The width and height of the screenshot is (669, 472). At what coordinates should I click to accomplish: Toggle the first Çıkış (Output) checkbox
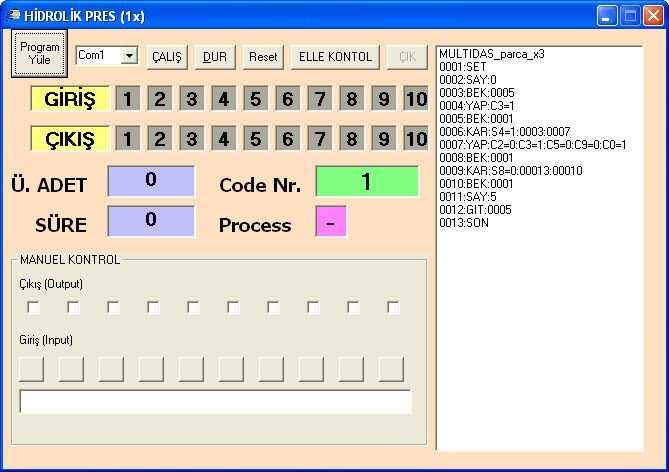click(33, 308)
